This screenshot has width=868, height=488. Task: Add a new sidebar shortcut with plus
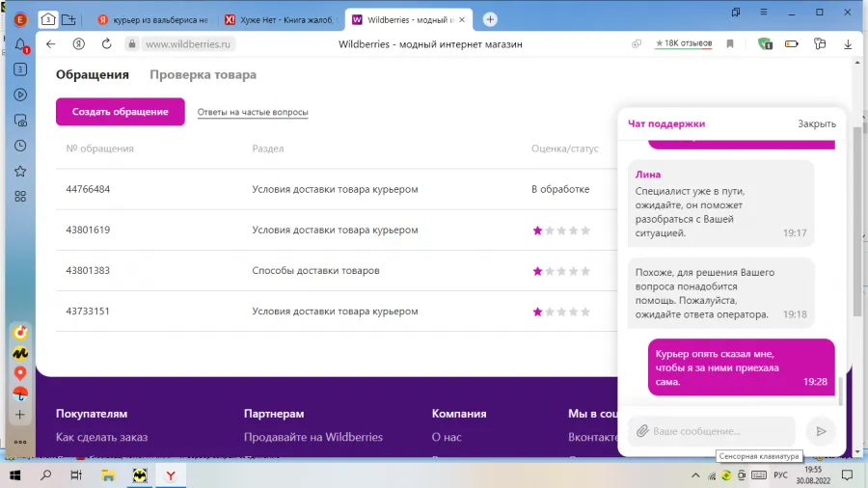click(x=20, y=415)
